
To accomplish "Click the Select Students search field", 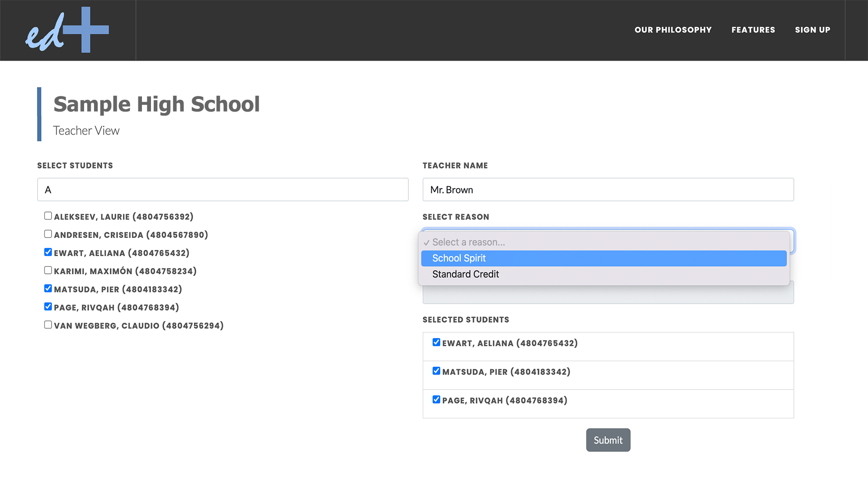I will pos(222,190).
